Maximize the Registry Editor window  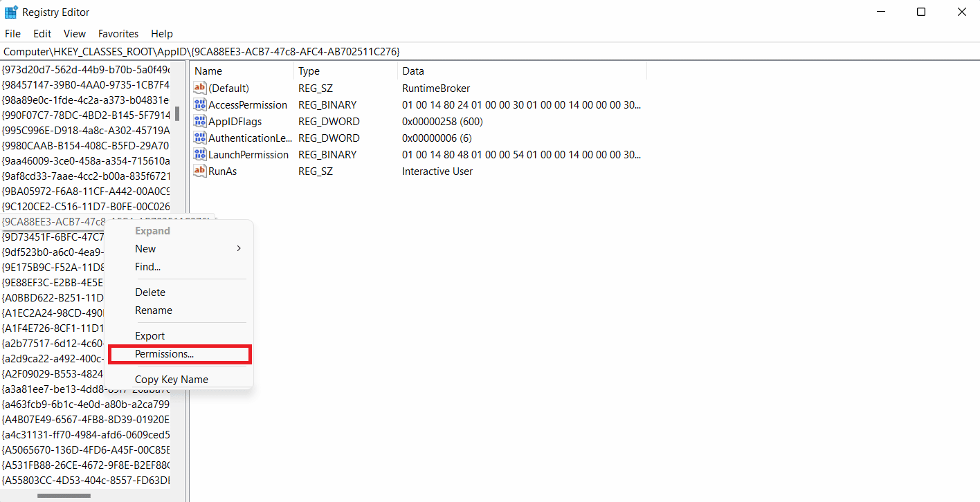click(x=921, y=12)
